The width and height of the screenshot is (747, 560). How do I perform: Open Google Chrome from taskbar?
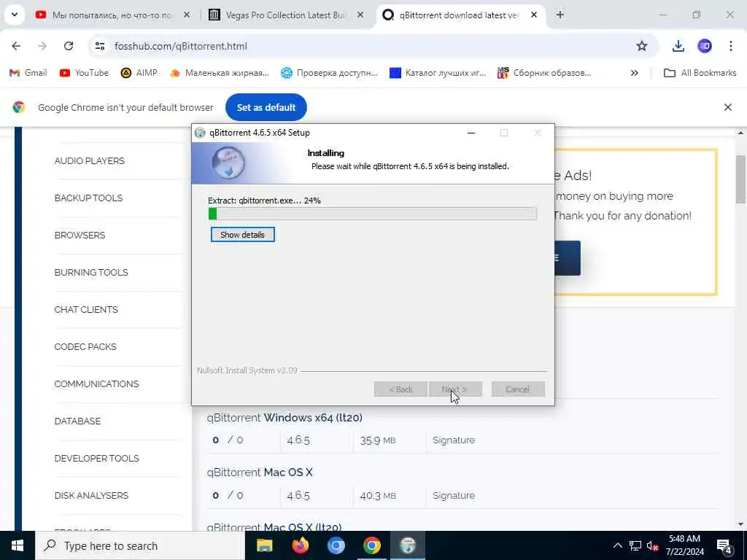(371, 545)
